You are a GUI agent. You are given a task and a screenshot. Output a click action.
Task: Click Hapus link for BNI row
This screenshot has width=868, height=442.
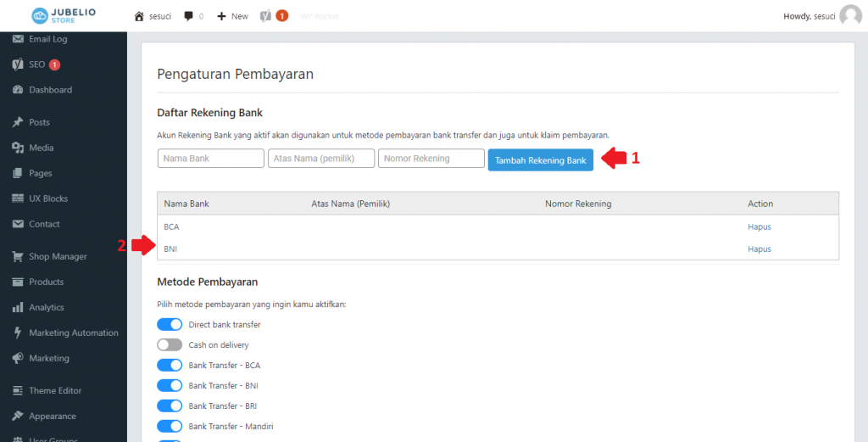click(759, 249)
